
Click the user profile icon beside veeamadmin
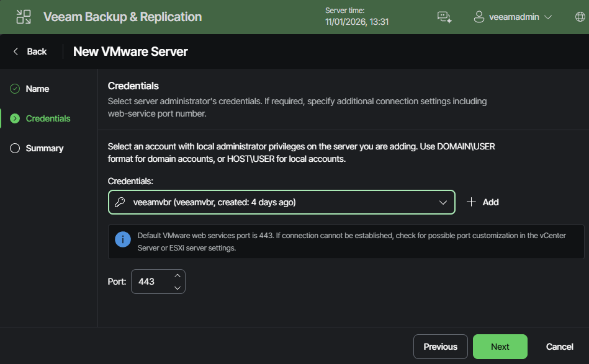479,17
